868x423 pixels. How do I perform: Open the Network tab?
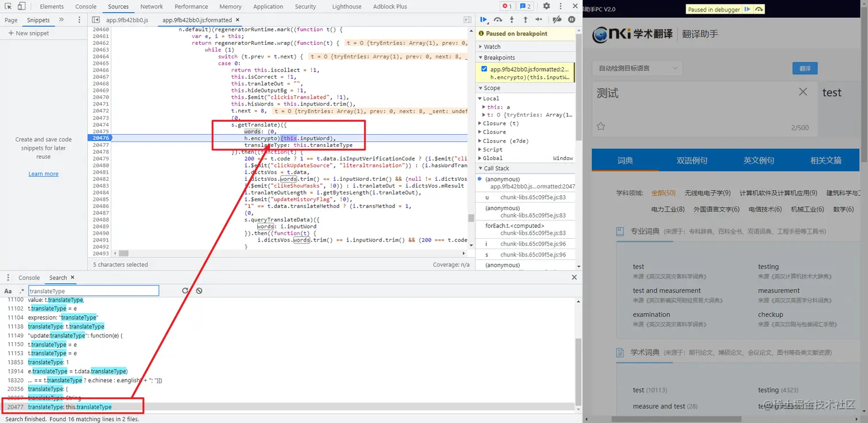(152, 7)
